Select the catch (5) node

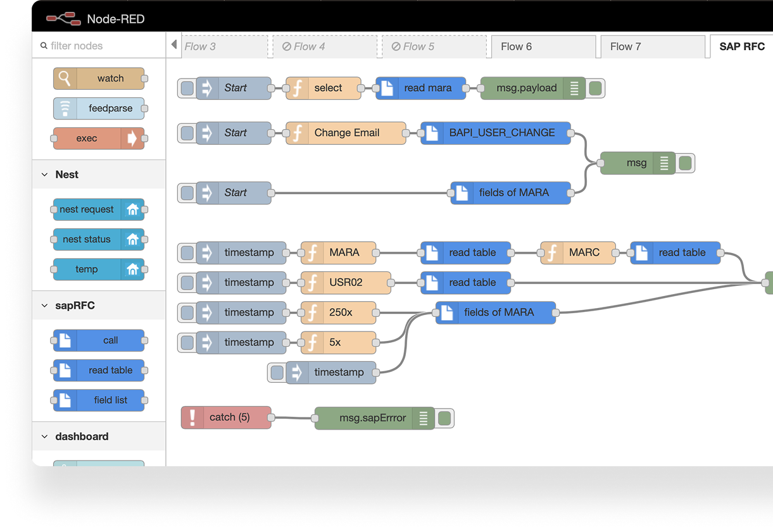226,418
